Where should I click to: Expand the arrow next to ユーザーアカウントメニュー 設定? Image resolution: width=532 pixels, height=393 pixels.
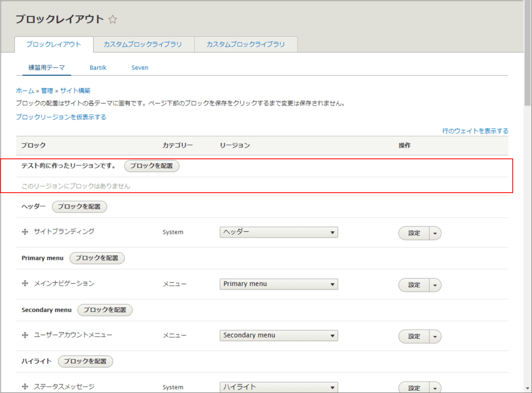pos(435,336)
